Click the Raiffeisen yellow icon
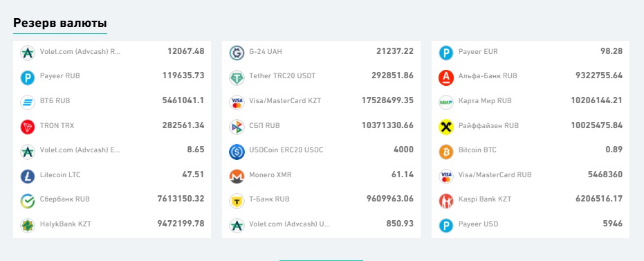644x261 pixels. (446, 127)
